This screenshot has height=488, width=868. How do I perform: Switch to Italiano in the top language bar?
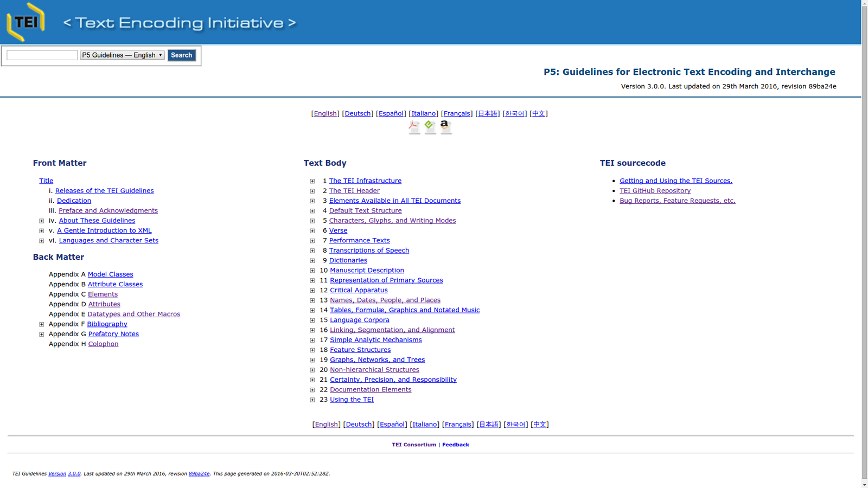tap(423, 113)
